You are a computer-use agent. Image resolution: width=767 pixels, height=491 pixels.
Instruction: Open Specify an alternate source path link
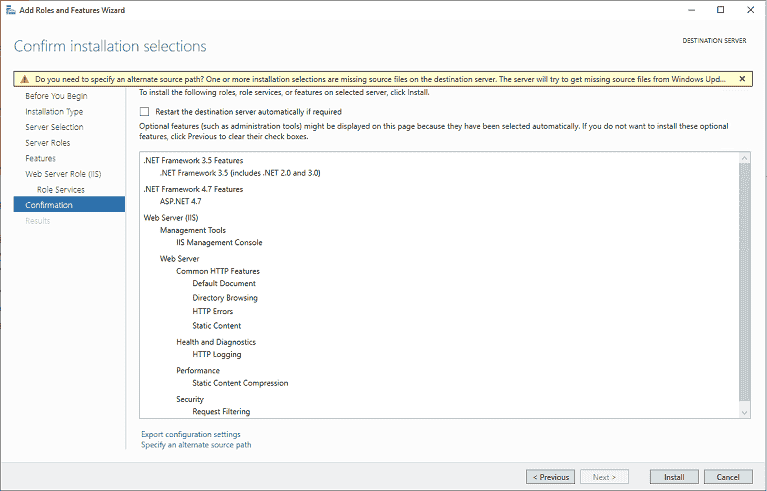tap(196, 445)
